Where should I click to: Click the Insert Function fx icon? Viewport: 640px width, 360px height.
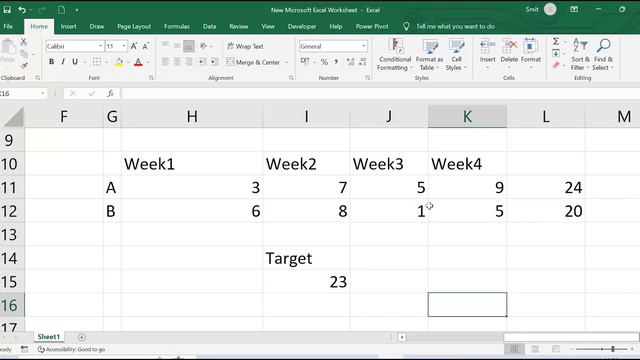pos(110,93)
